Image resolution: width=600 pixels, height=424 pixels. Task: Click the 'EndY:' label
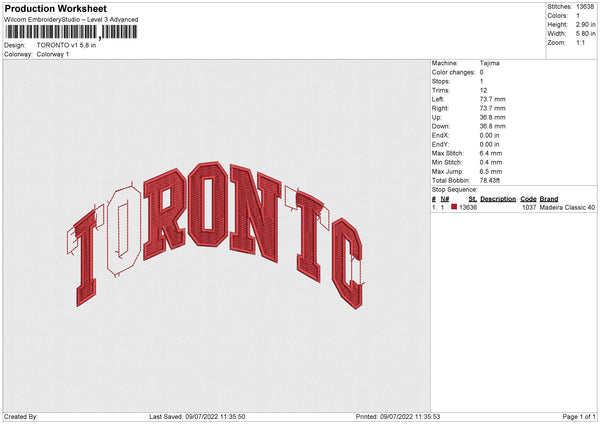[x=440, y=144]
